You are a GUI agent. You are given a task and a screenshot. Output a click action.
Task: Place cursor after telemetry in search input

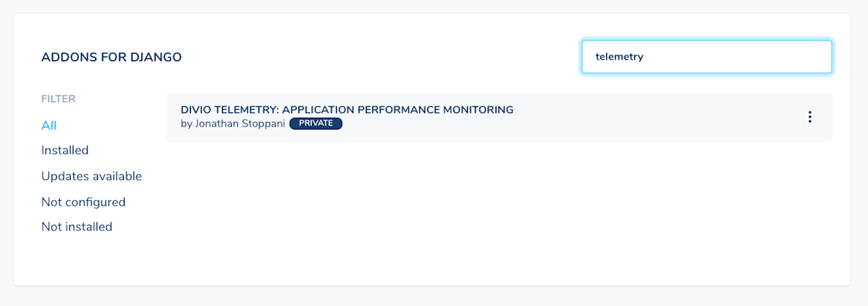pos(645,57)
